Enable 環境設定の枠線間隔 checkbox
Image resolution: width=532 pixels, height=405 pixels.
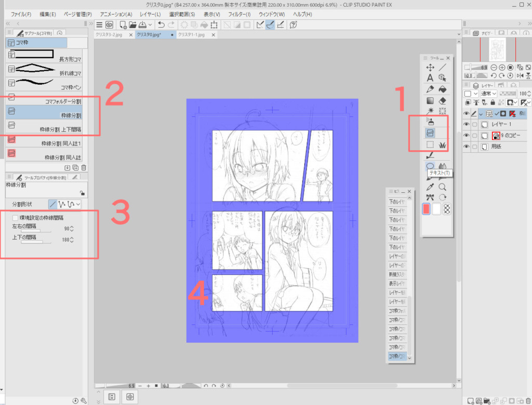pos(15,218)
